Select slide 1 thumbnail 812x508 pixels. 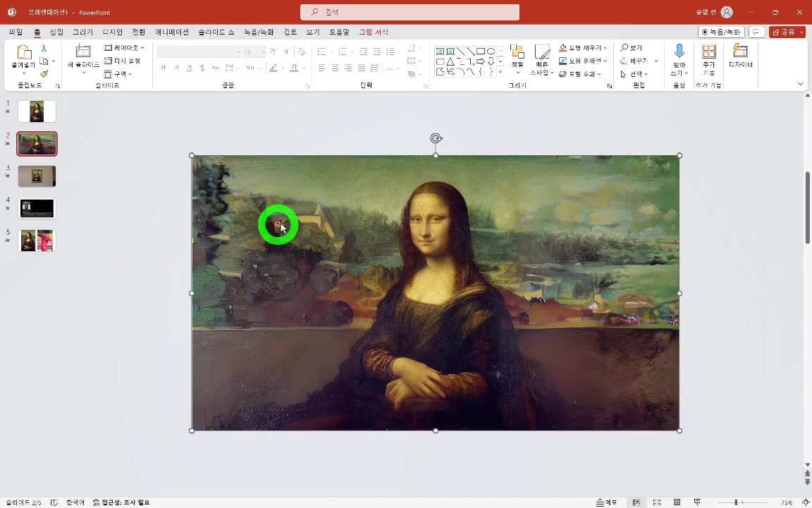coord(37,111)
